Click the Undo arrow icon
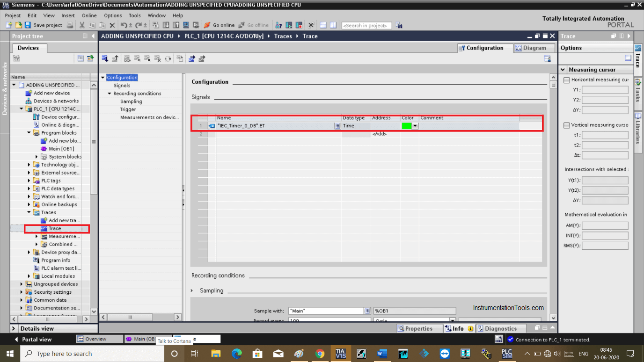This screenshot has width=644, height=362. coord(124,25)
